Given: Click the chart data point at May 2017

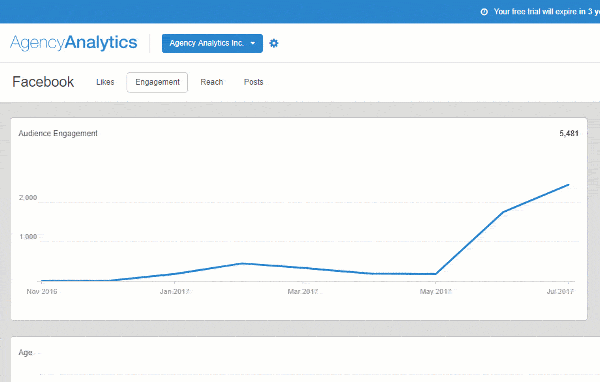Looking at the screenshot, I should (x=435, y=274).
